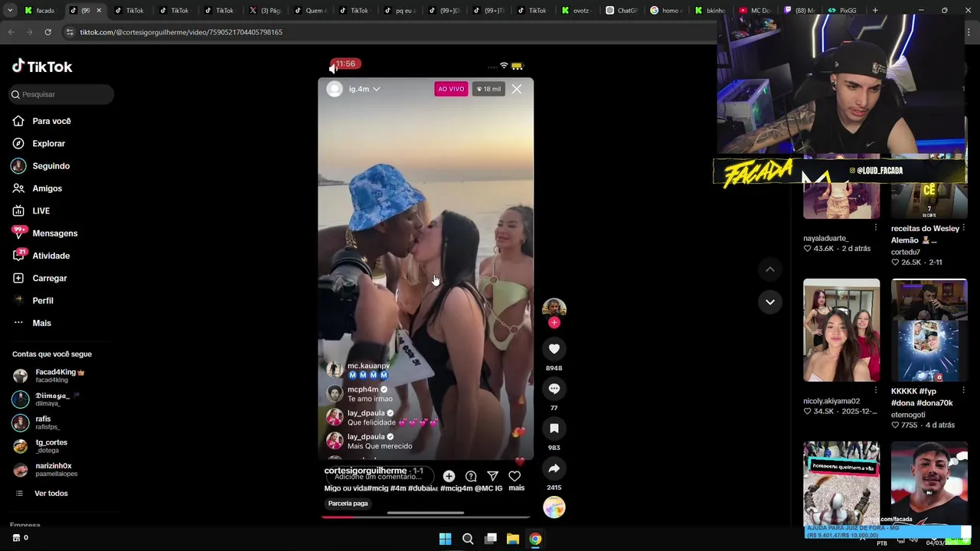Share the video via arrow icon
This screenshot has height=551, width=980.
[554, 468]
